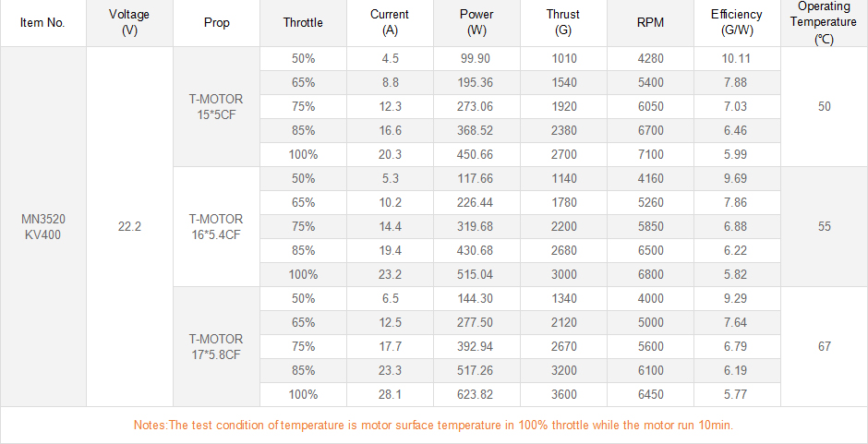Select the Prop column header
This screenshot has height=444, width=868.
pyautogui.click(x=216, y=23)
